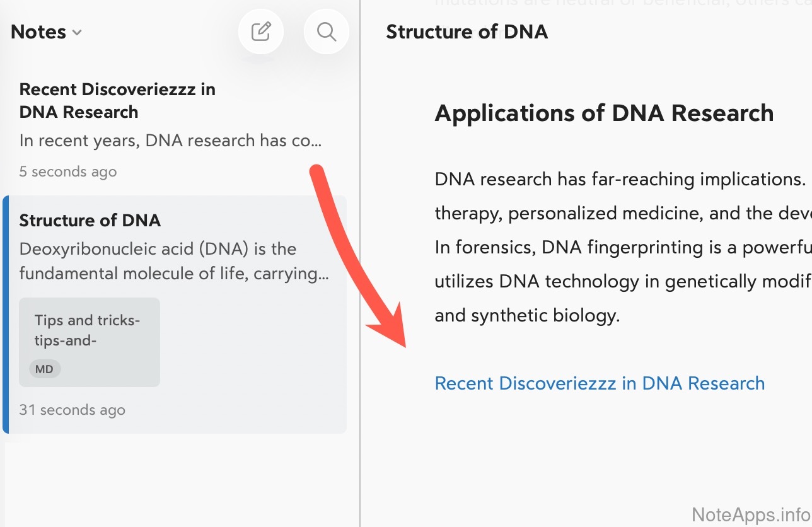Screen dimensions: 812x527
Task: Click preview text "In recent years, DNA research"
Action: 170,141
